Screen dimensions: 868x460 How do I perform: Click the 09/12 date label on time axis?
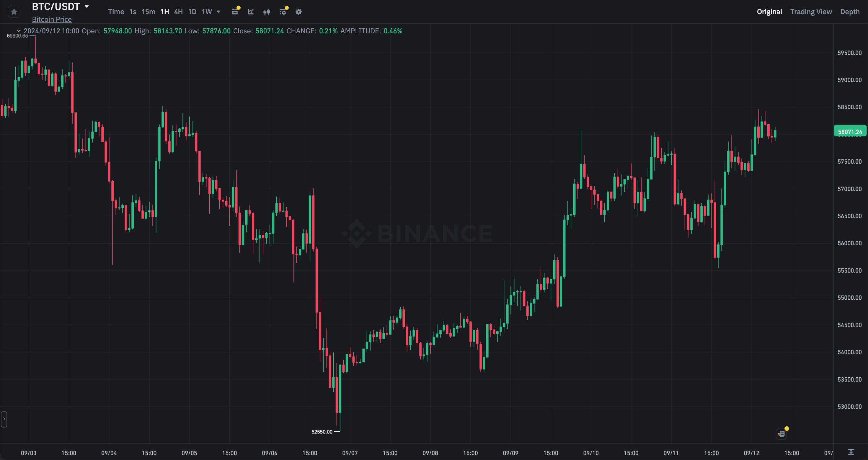click(751, 453)
